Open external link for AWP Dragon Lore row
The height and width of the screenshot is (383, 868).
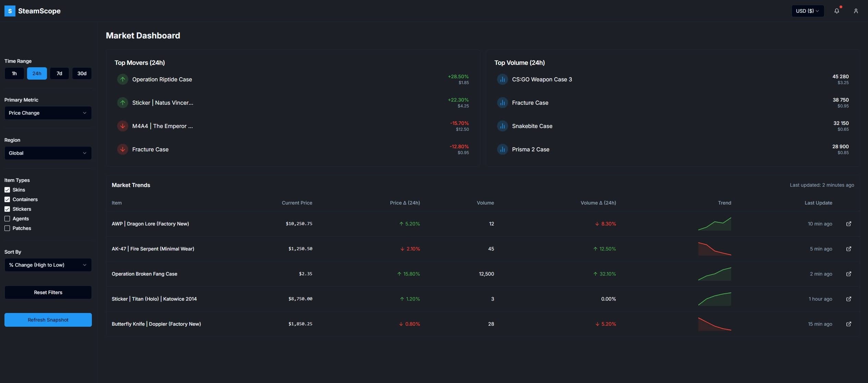(849, 223)
